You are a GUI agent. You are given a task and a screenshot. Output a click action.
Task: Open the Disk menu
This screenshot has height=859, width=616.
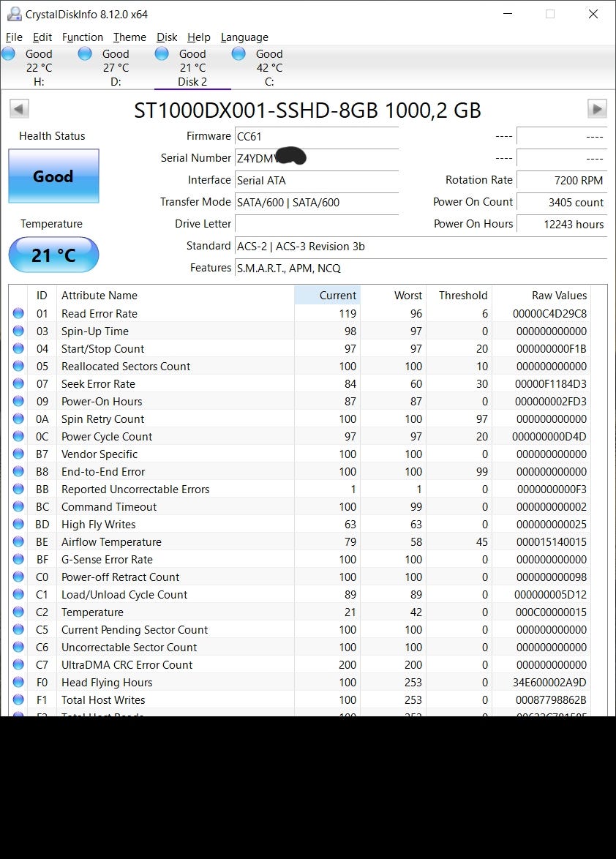point(167,37)
